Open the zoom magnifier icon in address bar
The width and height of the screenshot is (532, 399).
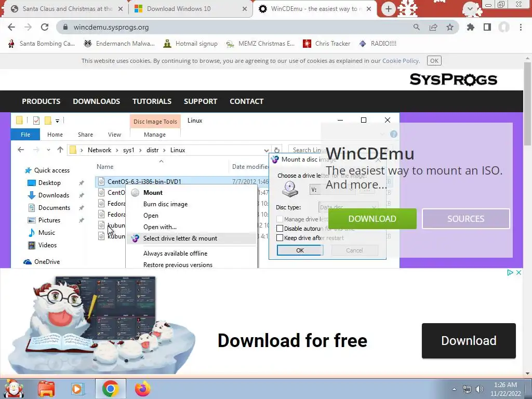pyautogui.click(x=416, y=27)
